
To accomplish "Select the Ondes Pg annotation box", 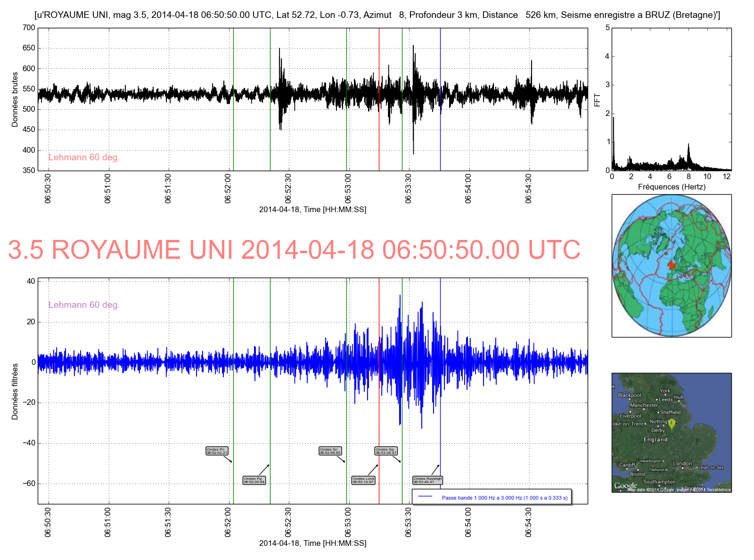I will click(254, 480).
